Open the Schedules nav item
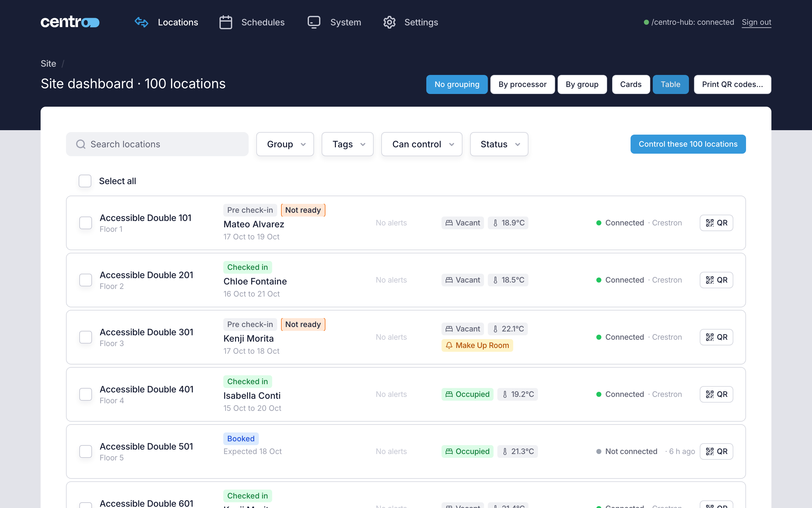The width and height of the screenshot is (812, 508). [252, 22]
